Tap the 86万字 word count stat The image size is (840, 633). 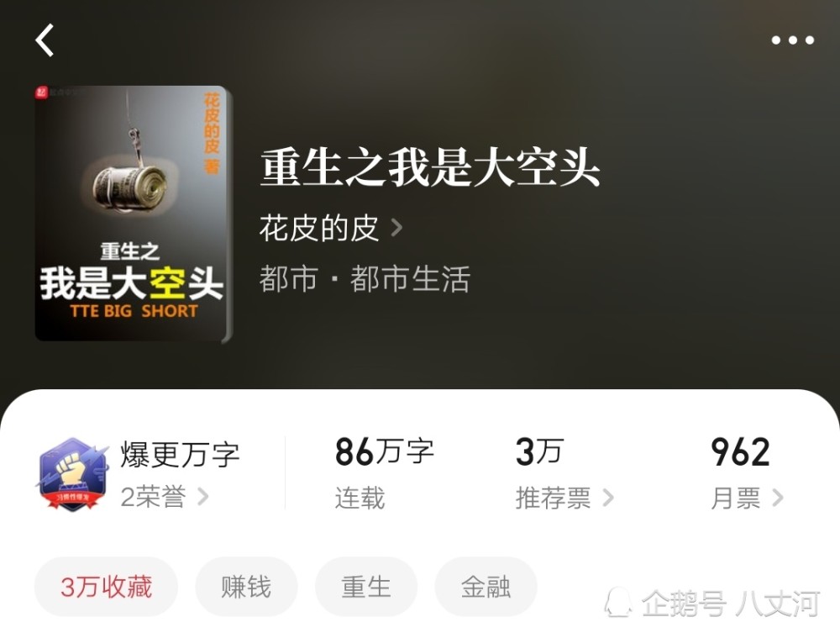(384, 451)
